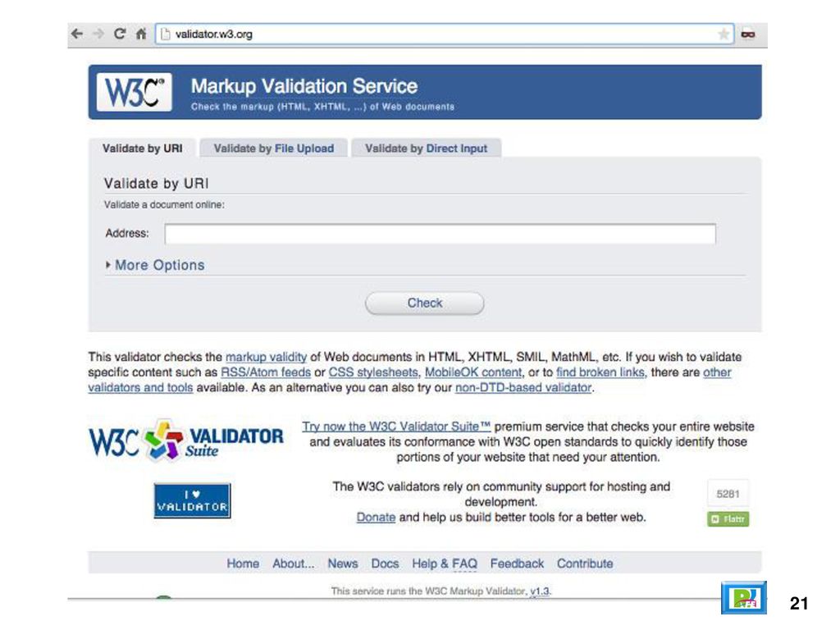840x630 pixels.
Task: Open the non-DTD-based validator link
Action: coord(523,387)
